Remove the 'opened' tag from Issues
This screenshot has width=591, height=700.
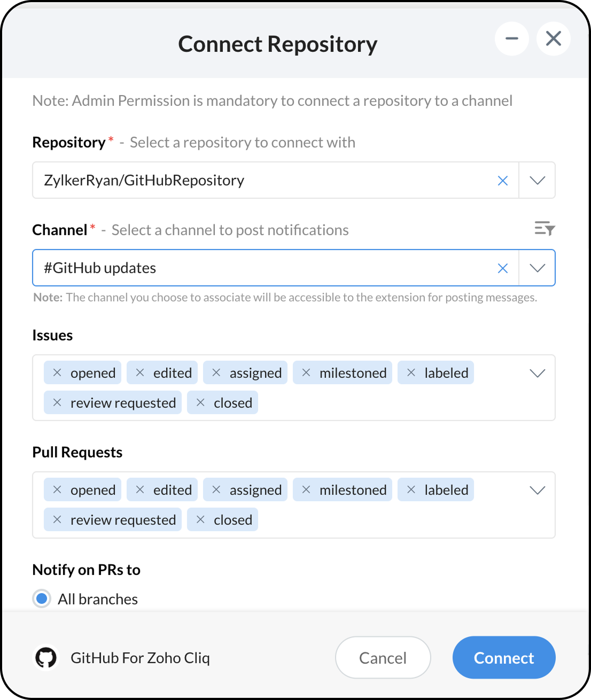pyautogui.click(x=57, y=373)
